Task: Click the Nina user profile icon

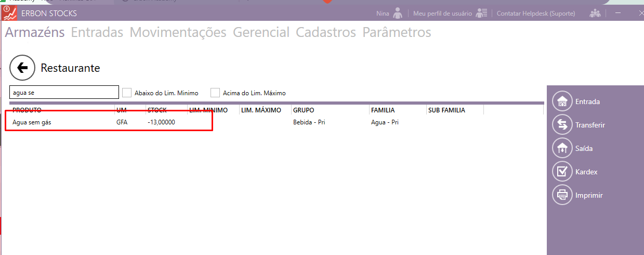Action: coord(398,13)
